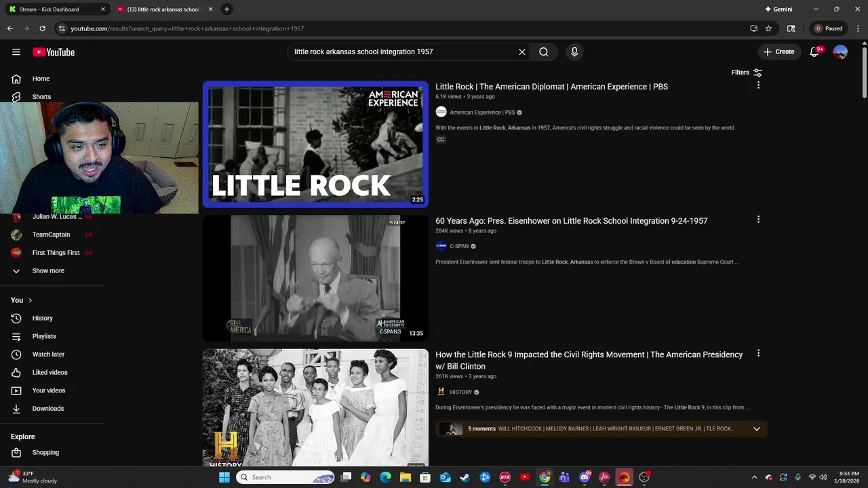The image size is (868, 488).
Task: Play the Eisenhower speech video thumbnail
Action: click(315, 278)
